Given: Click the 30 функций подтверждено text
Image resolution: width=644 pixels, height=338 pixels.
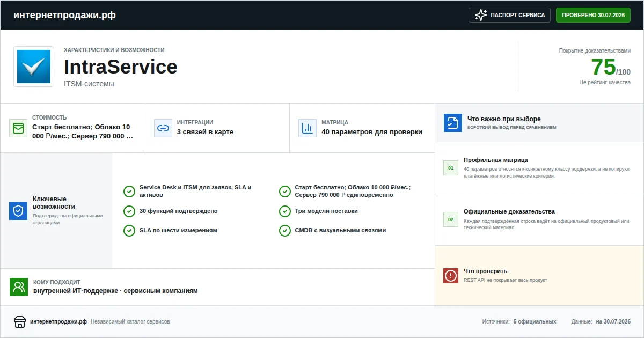Looking at the screenshot, I should 178,211.
